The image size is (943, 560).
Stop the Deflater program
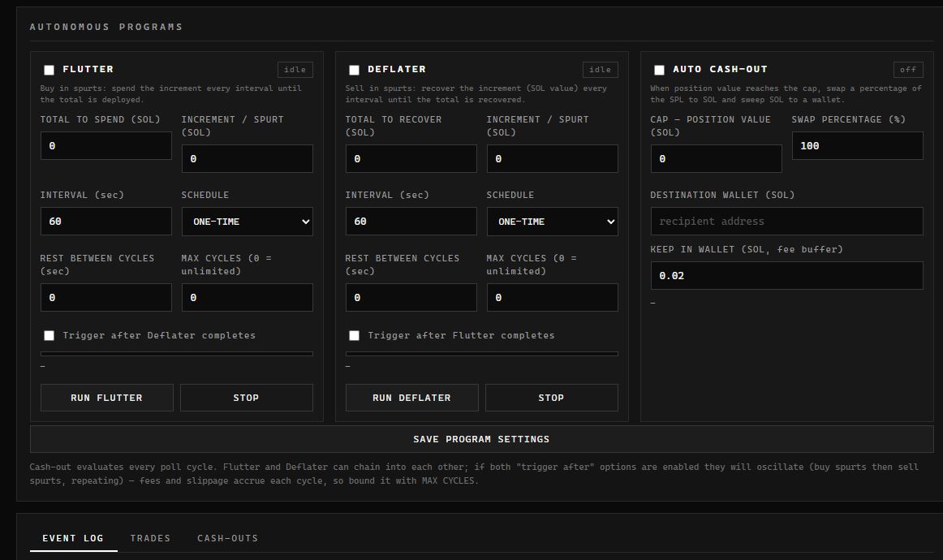click(552, 398)
